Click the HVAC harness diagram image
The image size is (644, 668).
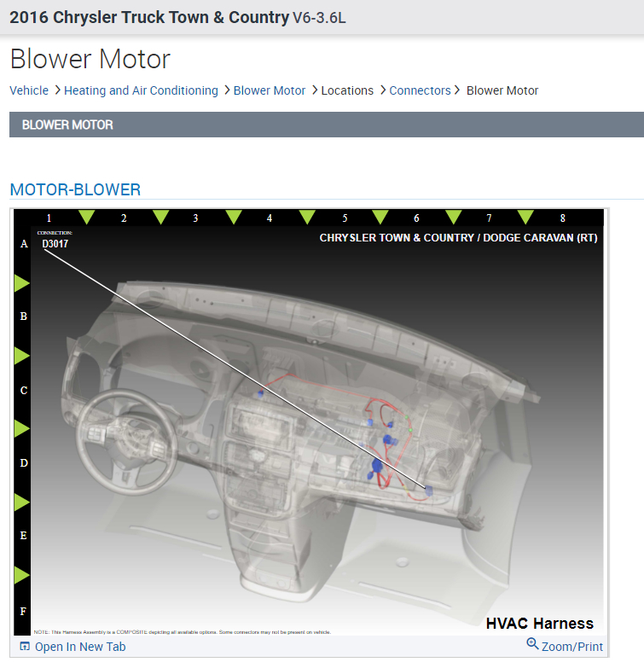tap(309, 422)
